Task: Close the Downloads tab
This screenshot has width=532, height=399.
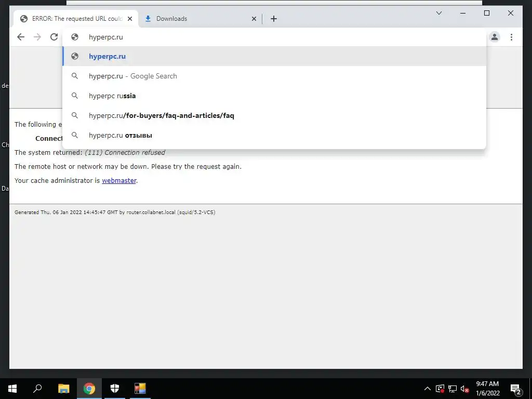Action: click(x=254, y=19)
